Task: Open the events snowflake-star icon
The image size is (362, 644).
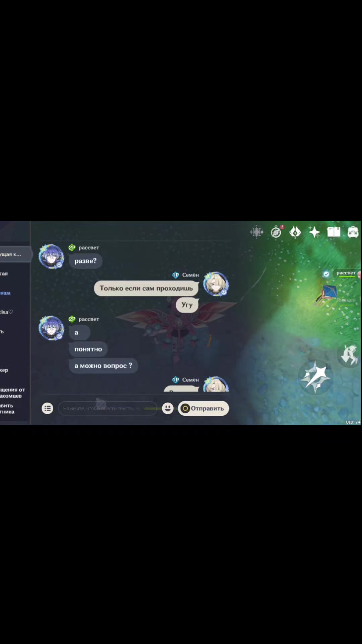Action: click(x=257, y=232)
